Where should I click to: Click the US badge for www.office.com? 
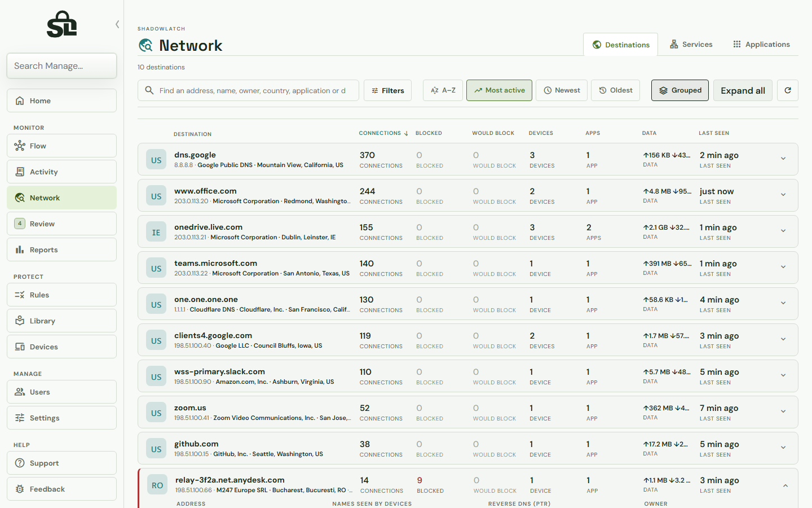pos(156,196)
